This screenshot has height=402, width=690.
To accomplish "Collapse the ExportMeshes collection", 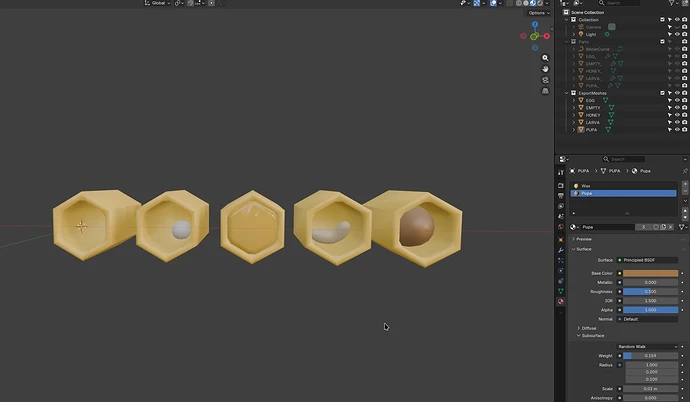I will (567, 93).
